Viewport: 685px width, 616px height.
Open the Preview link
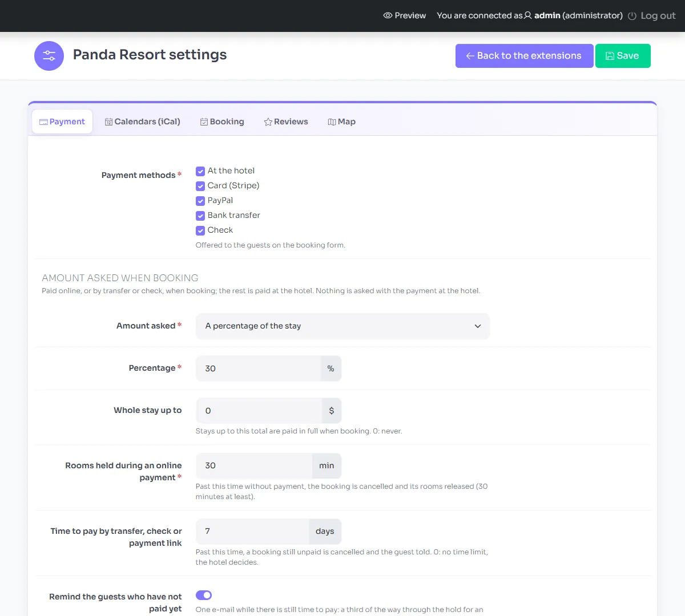click(x=405, y=15)
